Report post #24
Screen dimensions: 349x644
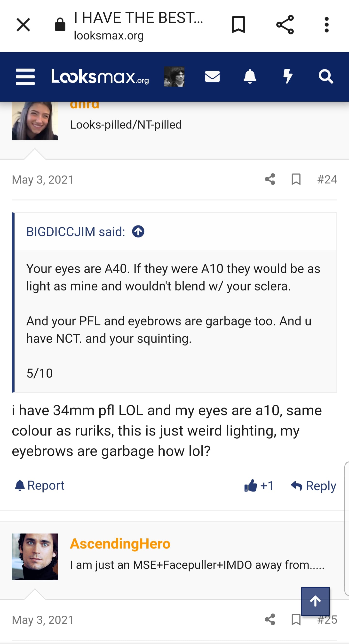[x=40, y=485]
